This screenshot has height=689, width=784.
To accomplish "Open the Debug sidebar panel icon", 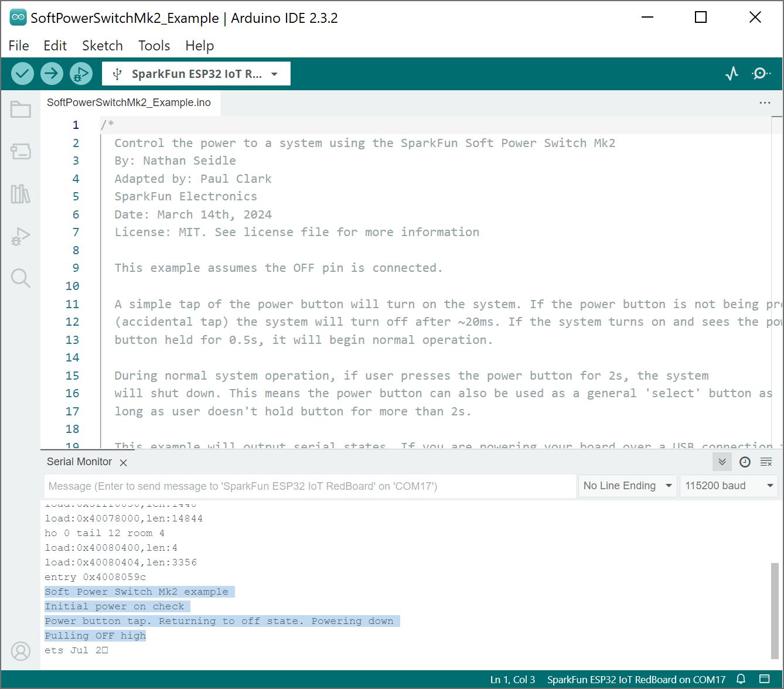I will [21, 236].
